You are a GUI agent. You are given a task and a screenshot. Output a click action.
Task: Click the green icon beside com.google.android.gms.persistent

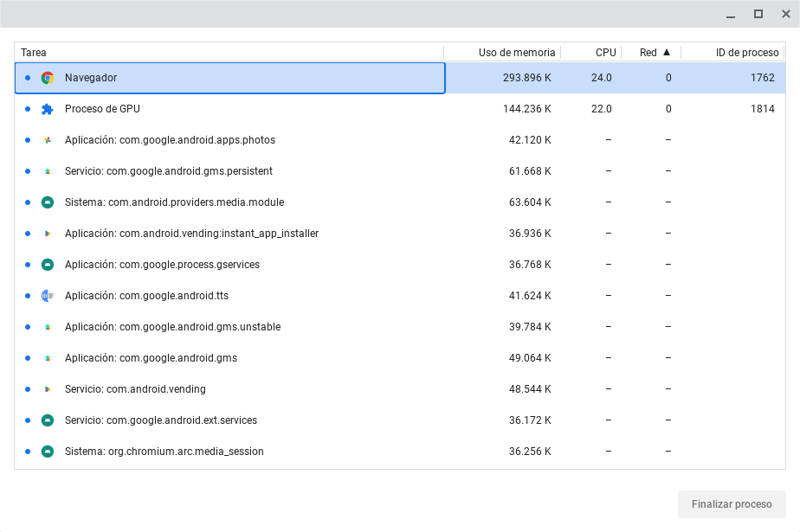[48, 170]
